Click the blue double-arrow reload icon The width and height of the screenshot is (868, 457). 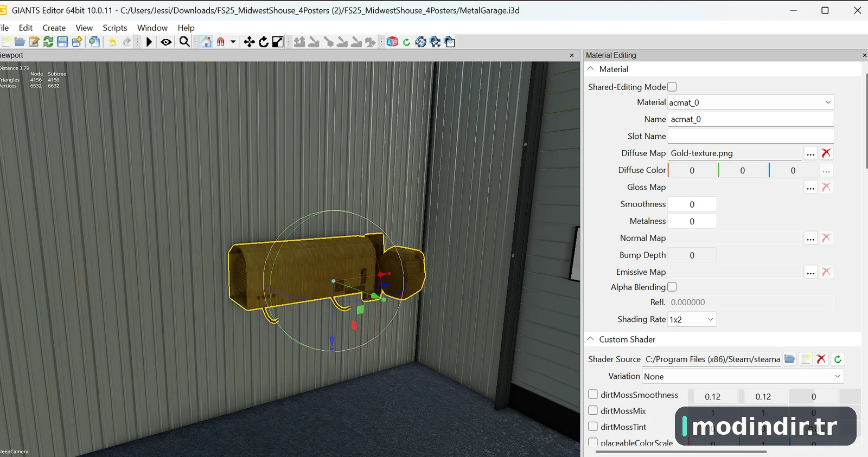tap(420, 42)
